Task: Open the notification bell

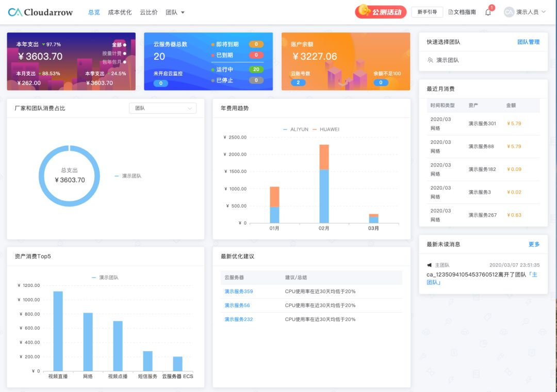Action: (x=488, y=12)
